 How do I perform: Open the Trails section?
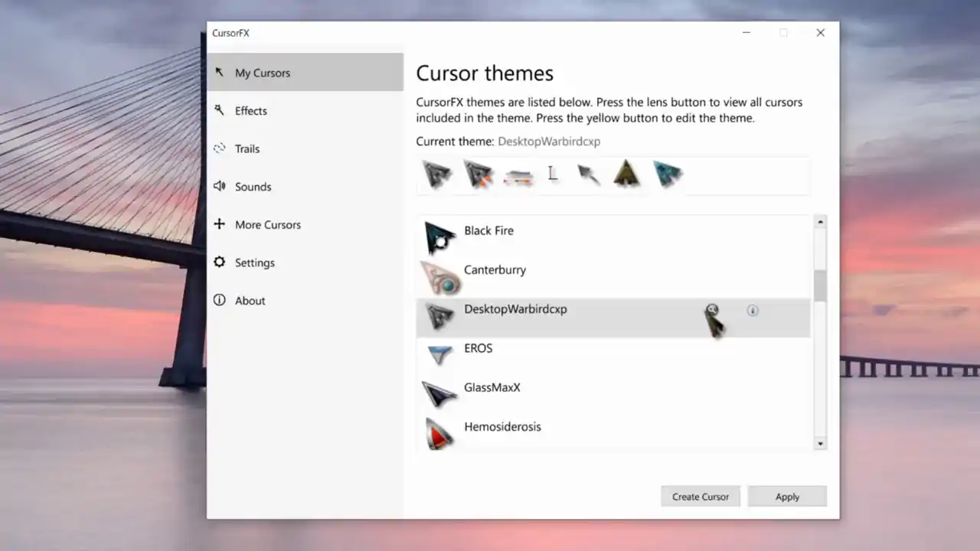tap(305, 148)
